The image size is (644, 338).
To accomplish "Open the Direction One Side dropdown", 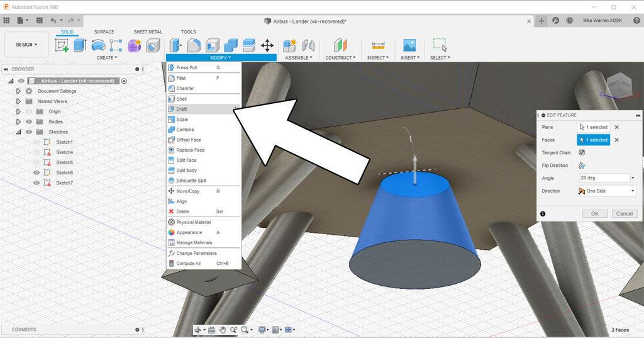I will tap(607, 191).
